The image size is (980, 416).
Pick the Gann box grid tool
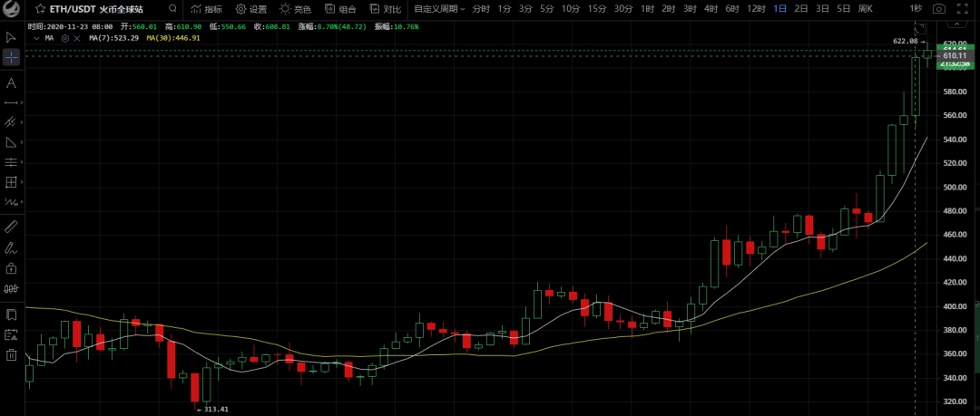pos(11,182)
